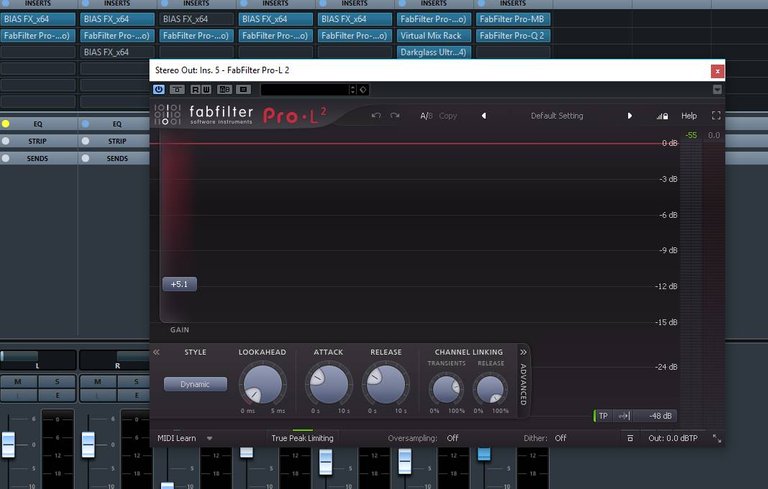Collapse the ADVANCED section with the right chevrons
This screenshot has width=768, height=489.
[x=523, y=352]
